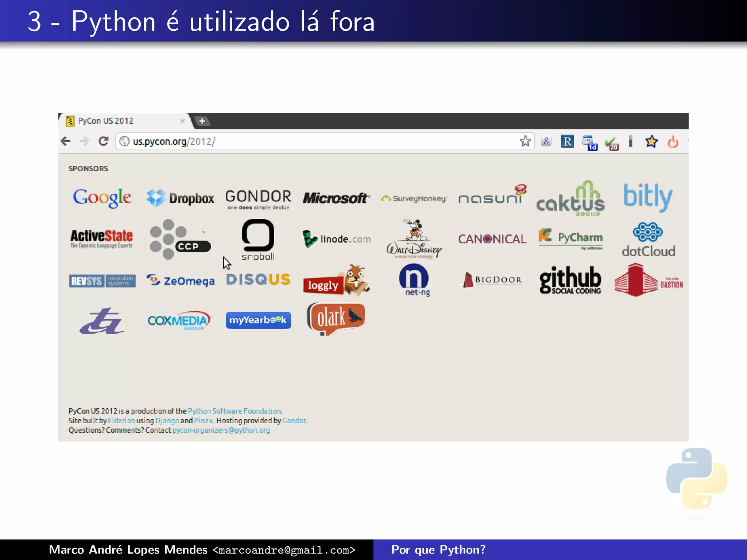Click the bitly sponsor logo
The image size is (747, 560).
(648, 198)
